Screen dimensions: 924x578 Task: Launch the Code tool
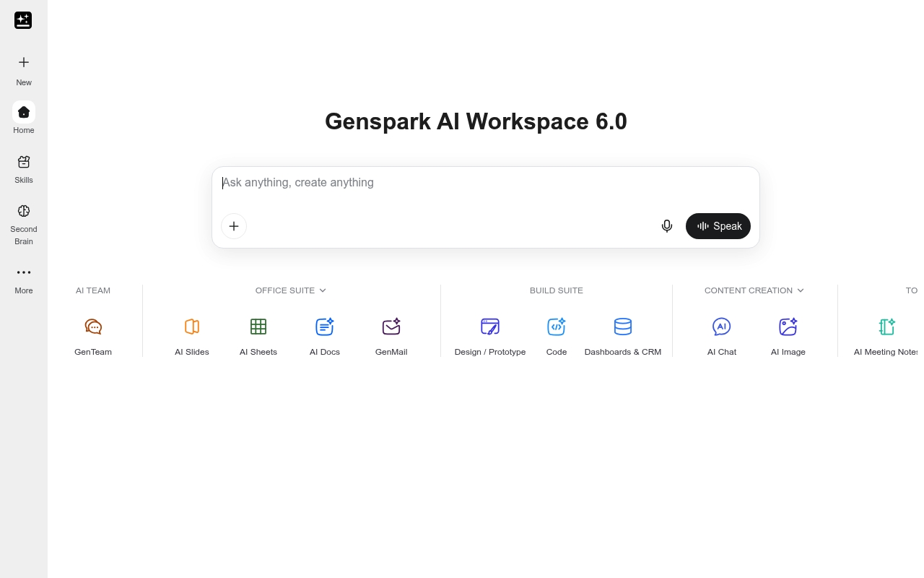pyautogui.click(x=557, y=337)
